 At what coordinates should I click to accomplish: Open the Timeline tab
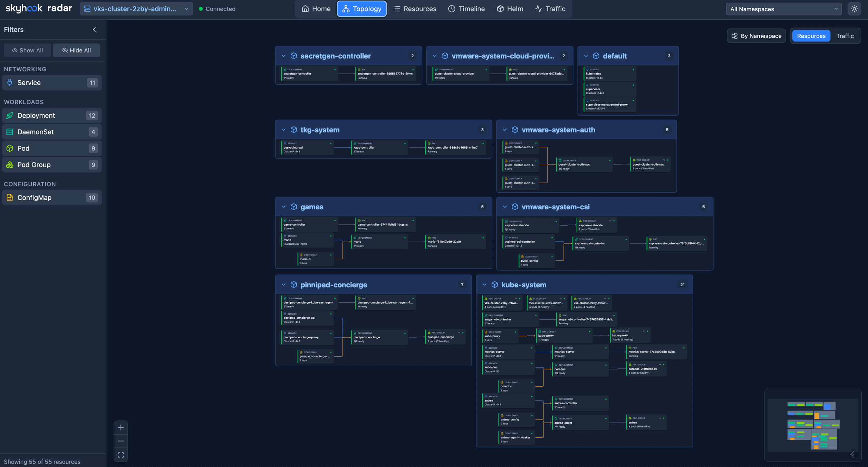tap(466, 9)
